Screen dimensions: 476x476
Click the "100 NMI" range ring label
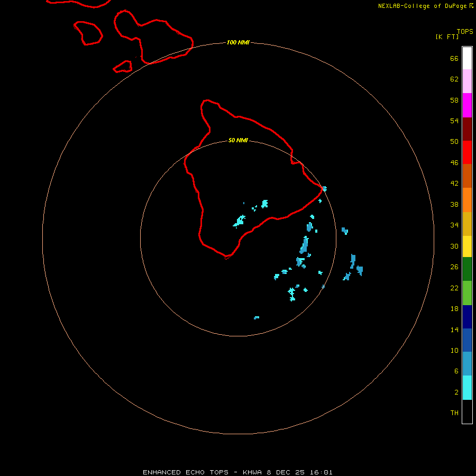point(238,42)
